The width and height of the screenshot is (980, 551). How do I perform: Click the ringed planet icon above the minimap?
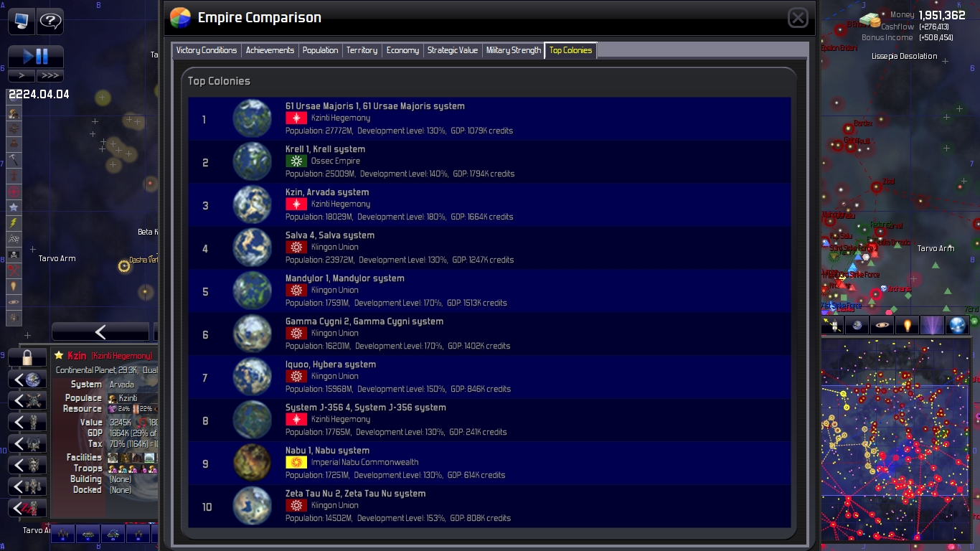click(882, 326)
